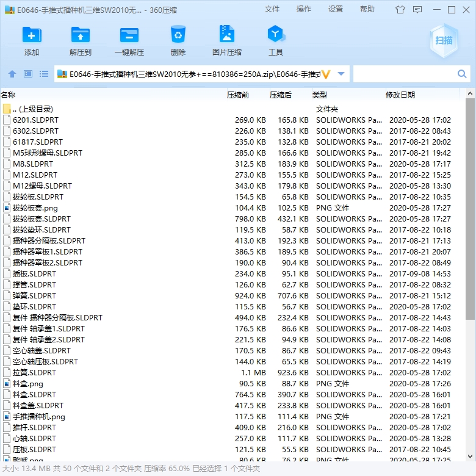
Task: Select the 手推播种机.png image file icon
Action: [x=7, y=416]
